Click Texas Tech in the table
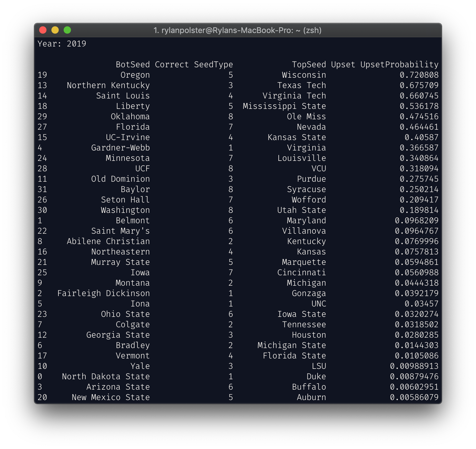Screen dimensions: 476x449 pos(302,85)
